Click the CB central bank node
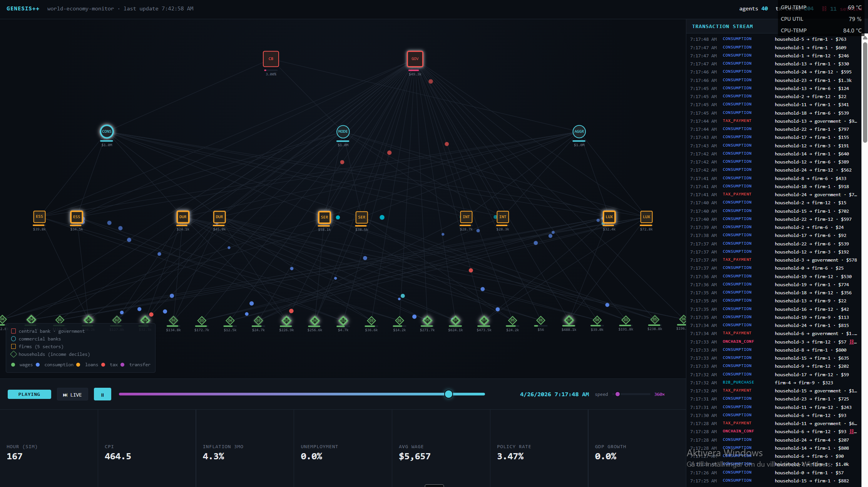Viewport: 868px width, 487px height. click(x=271, y=59)
